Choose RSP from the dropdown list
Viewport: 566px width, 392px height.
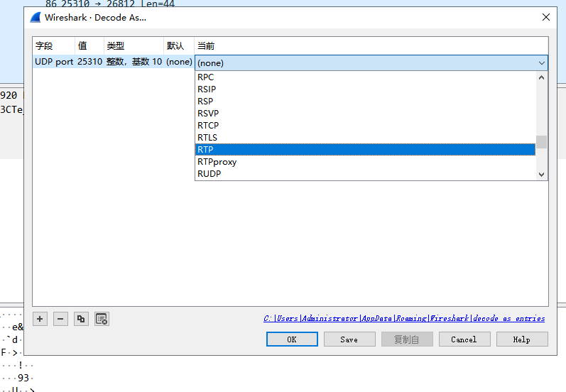365,102
